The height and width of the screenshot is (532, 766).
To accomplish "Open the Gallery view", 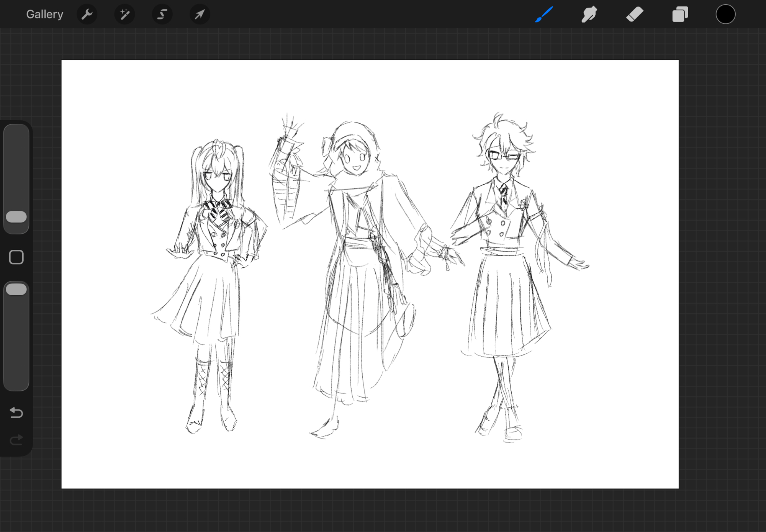I will 44,15.
